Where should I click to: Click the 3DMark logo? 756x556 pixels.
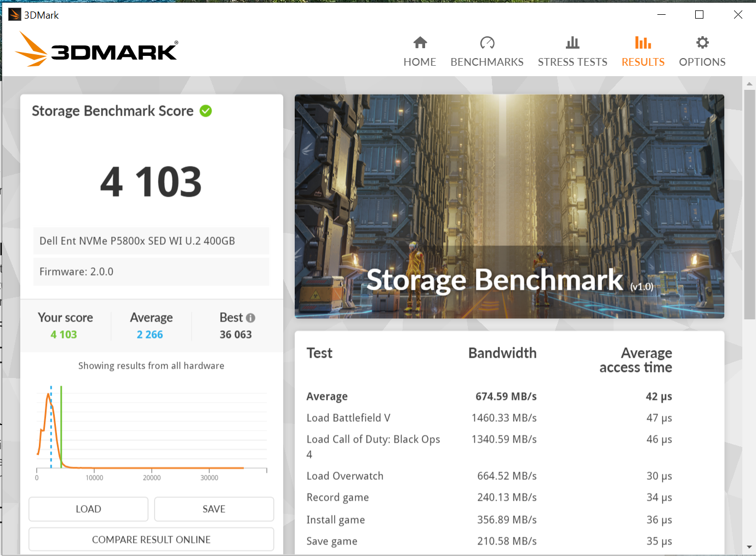coord(95,49)
